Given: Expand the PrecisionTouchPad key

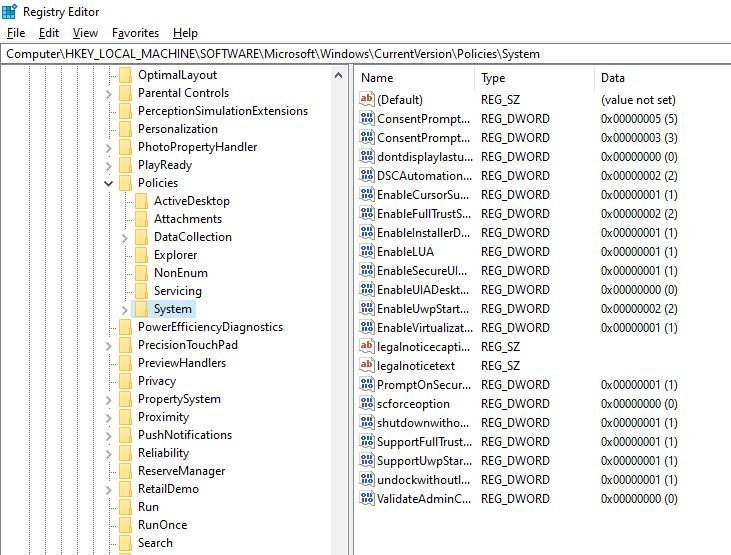Looking at the screenshot, I should click(x=109, y=346).
